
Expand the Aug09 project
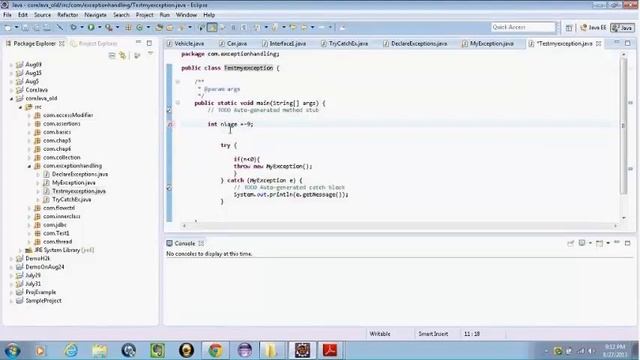pos(11,64)
